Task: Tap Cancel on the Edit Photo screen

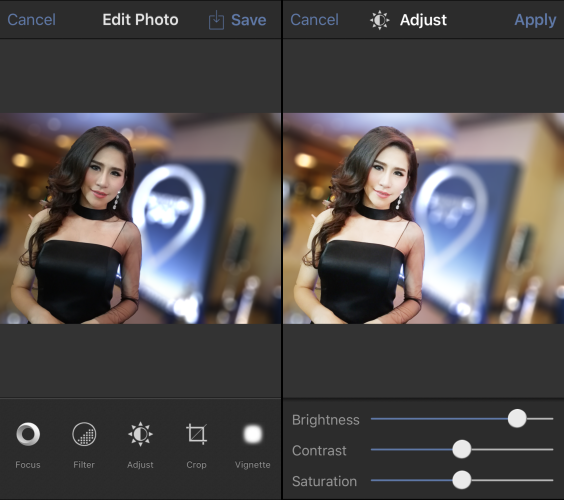Action: coord(32,20)
